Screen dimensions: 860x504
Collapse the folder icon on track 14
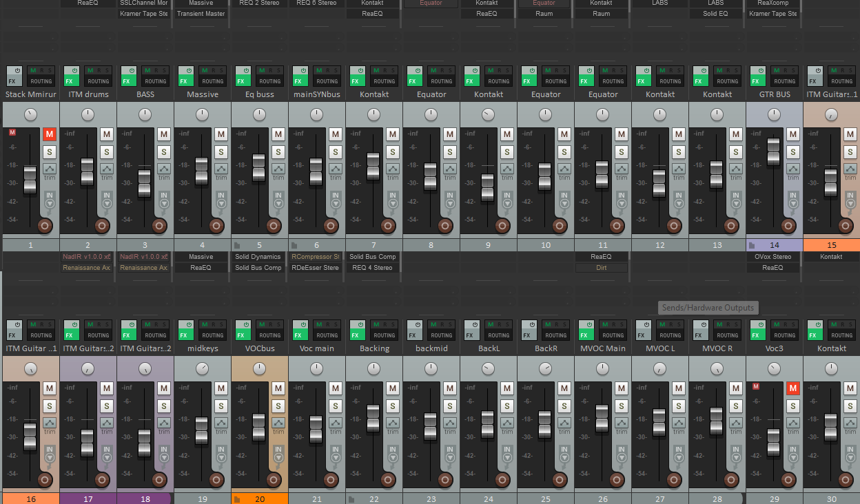click(751, 245)
